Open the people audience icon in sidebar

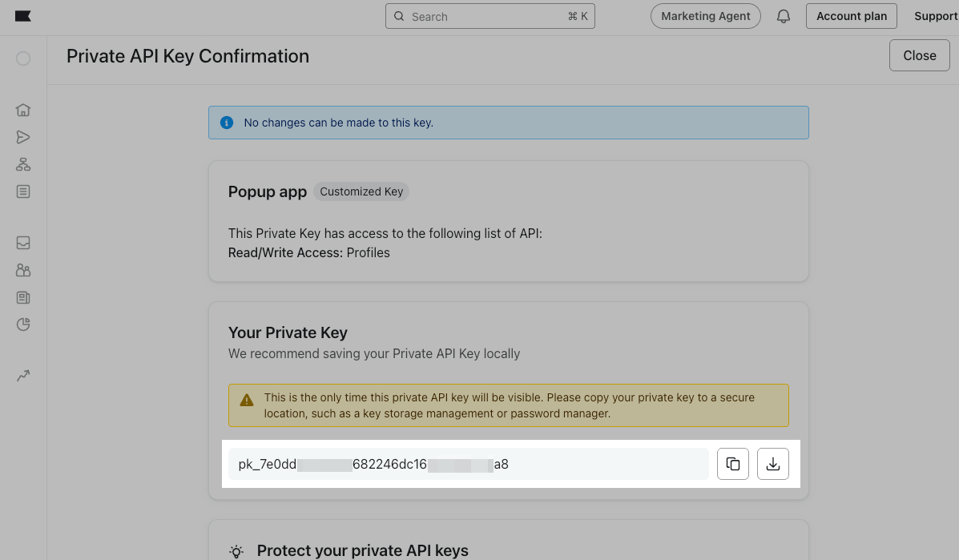(x=23, y=270)
